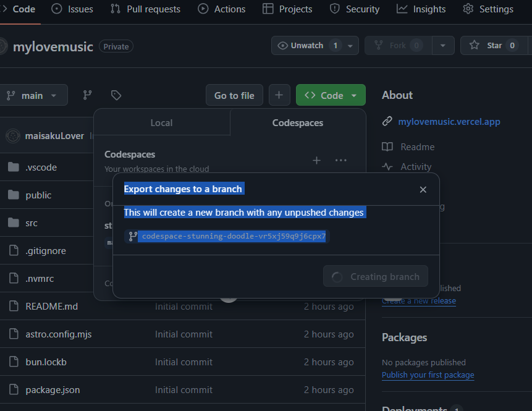The height and width of the screenshot is (411, 532).
Task: Select the Codespaces tab in popup
Action: click(298, 123)
